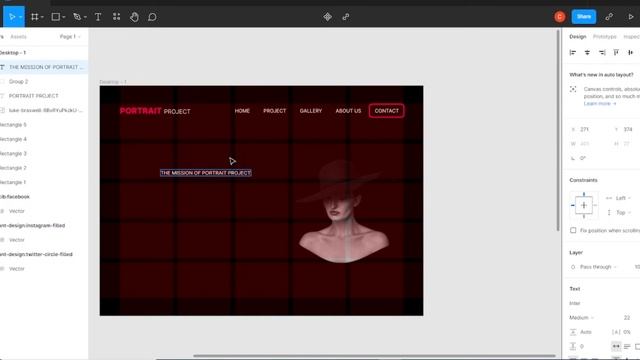
Task: Click the Learn more link
Action: 600,104
